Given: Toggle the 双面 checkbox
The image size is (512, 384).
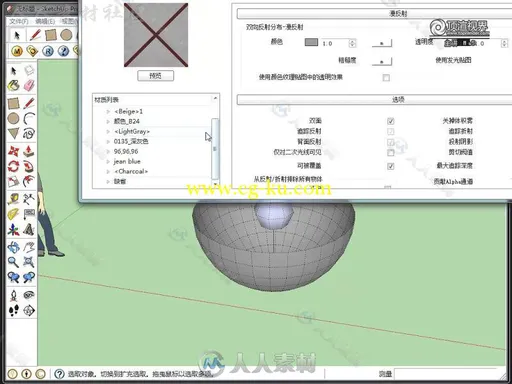Looking at the screenshot, I should [391, 121].
